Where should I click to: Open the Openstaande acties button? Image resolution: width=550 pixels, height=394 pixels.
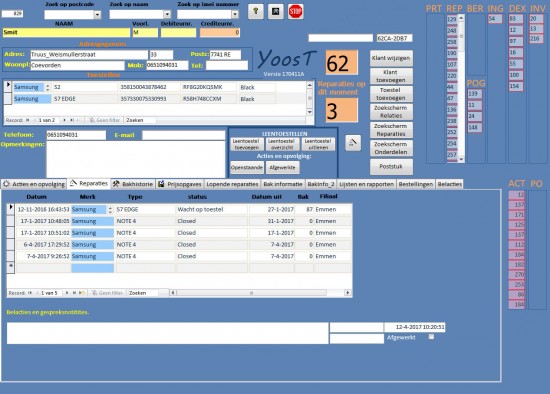click(247, 167)
